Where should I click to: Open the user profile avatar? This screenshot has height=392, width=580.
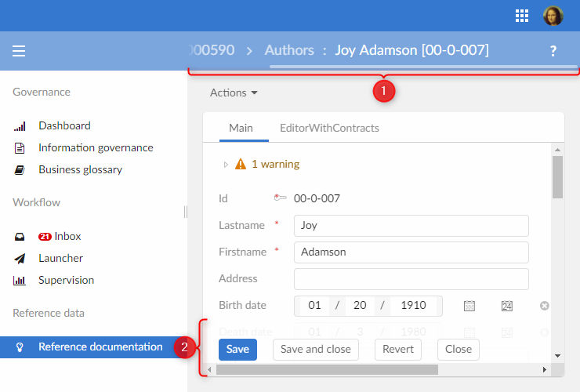553,16
